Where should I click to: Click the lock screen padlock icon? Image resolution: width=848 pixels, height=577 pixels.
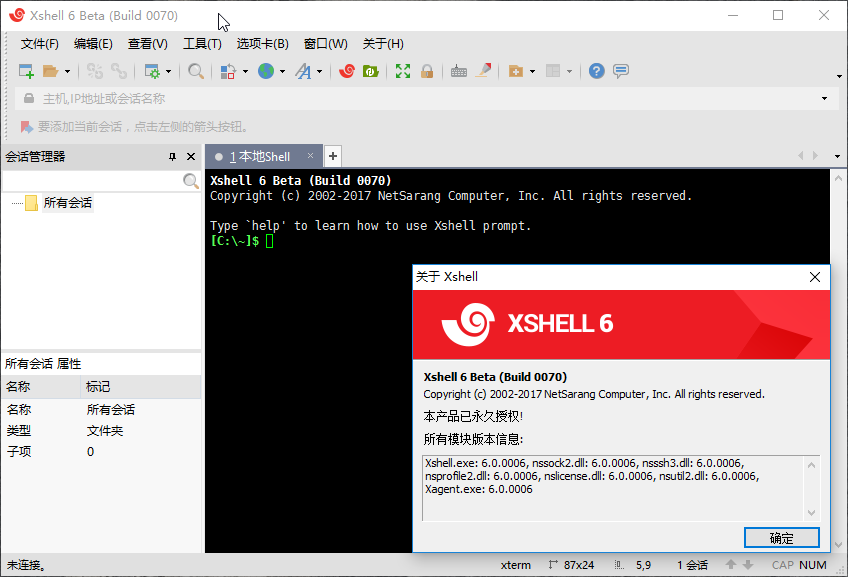coord(427,71)
